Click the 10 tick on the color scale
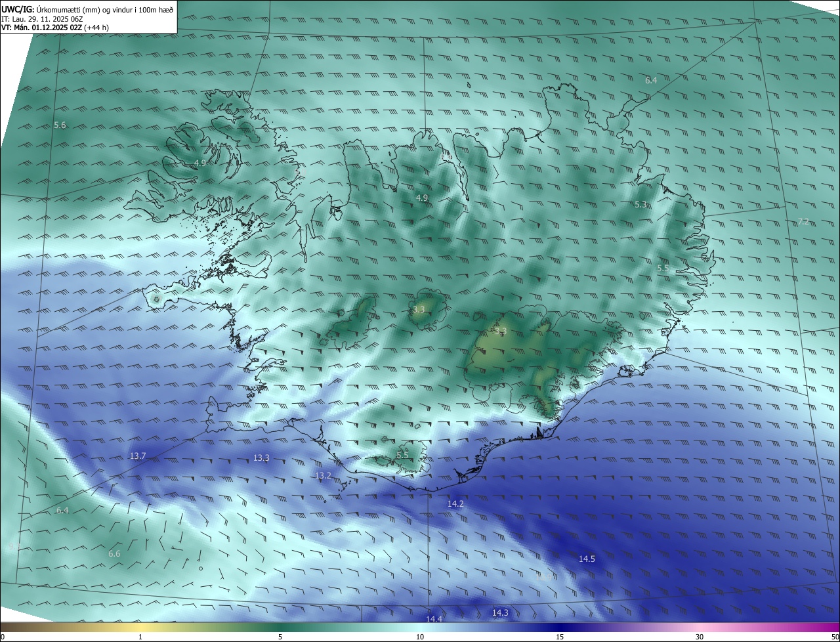Viewport: 840px width, 642px height. (420, 637)
